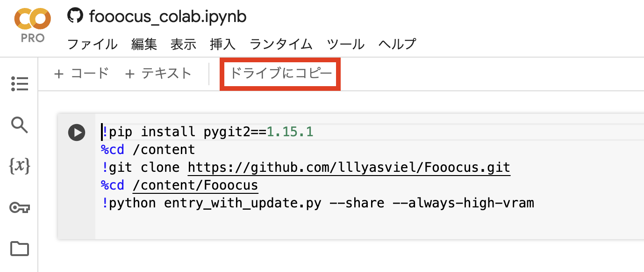Open the 編集 menu
The height and width of the screenshot is (272, 644).
143,44
